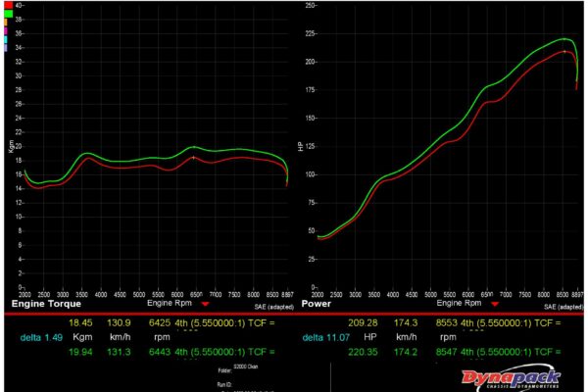Viewport: 588px width, 392px height.
Task: Click the yellow 209.28 power value
Action: pos(363,322)
